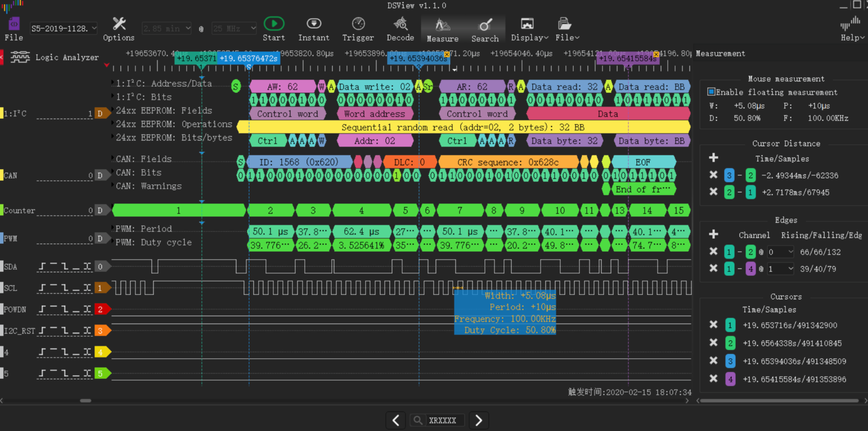Select the cursor flag +19.65394036s
This screenshot has height=431, width=868.
click(419, 58)
